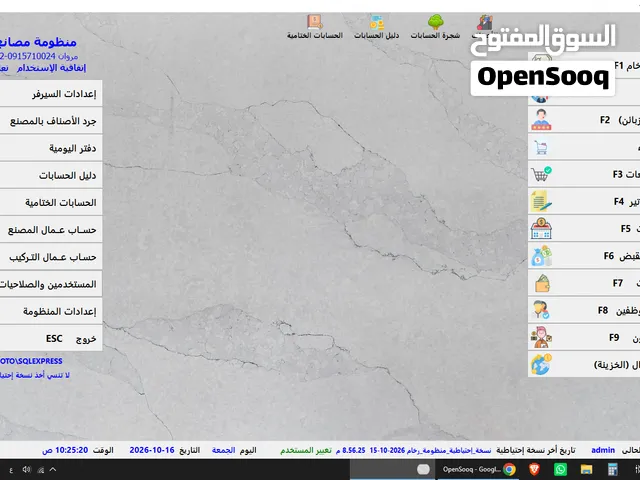Click the blank taskbar app button
This screenshot has width=640, height=480.
393,469
